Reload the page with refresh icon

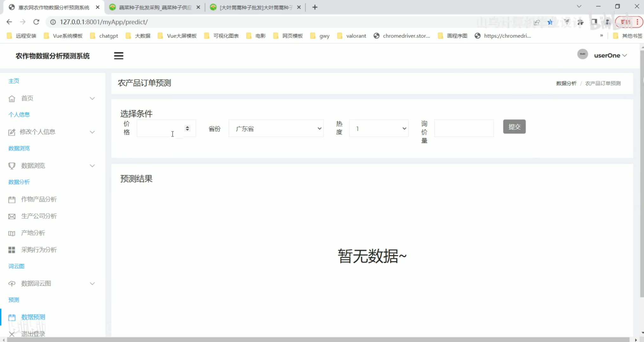coord(36,22)
